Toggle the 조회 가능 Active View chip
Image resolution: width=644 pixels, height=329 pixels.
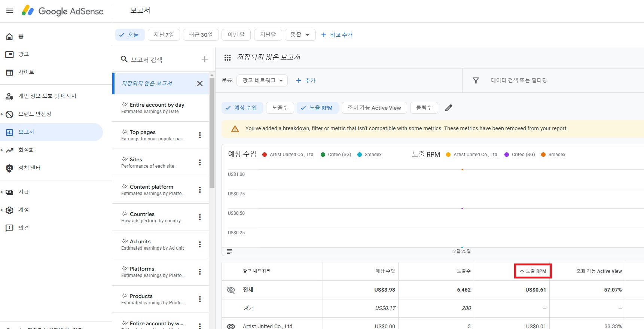point(374,108)
